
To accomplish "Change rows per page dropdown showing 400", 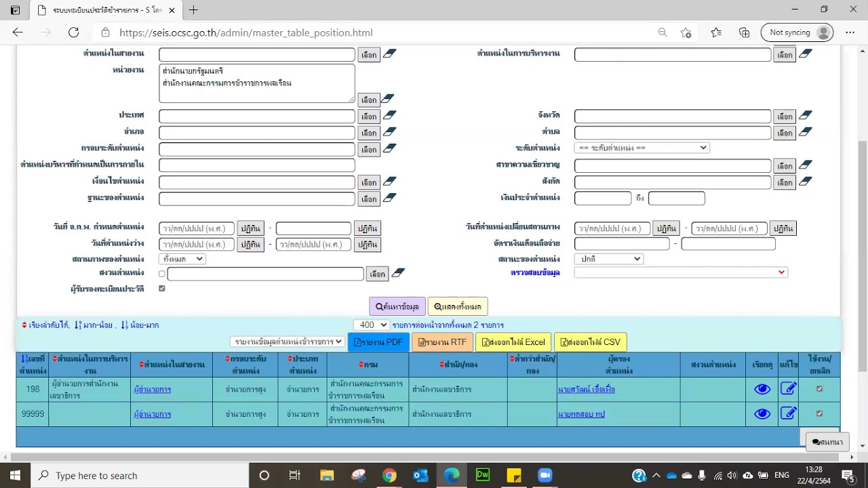I will [x=371, y=325].
